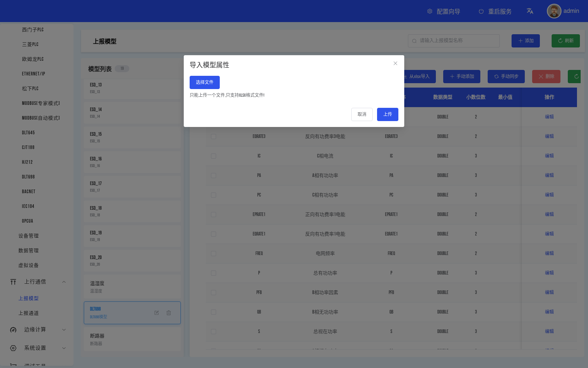Viewport: 588px width, 368px height.
Task: Open 上报通道 menu item
Action: 29,313
